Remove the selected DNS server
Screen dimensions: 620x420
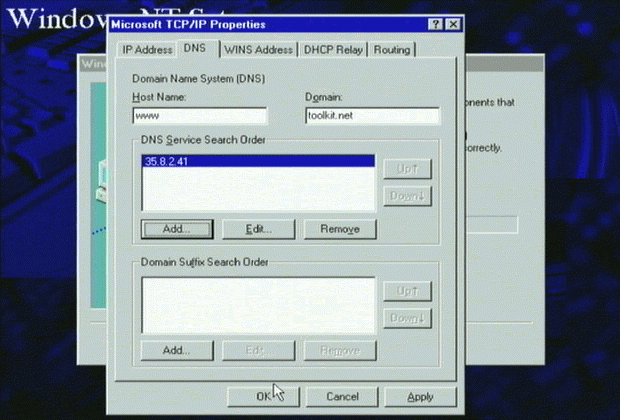click(x=340, y=229)
